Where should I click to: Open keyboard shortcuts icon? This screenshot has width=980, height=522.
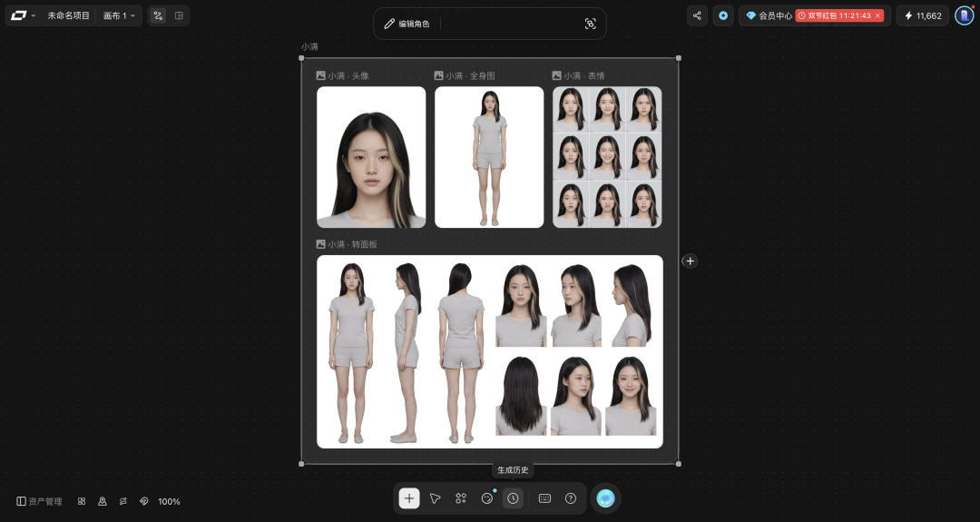(544, 498)
